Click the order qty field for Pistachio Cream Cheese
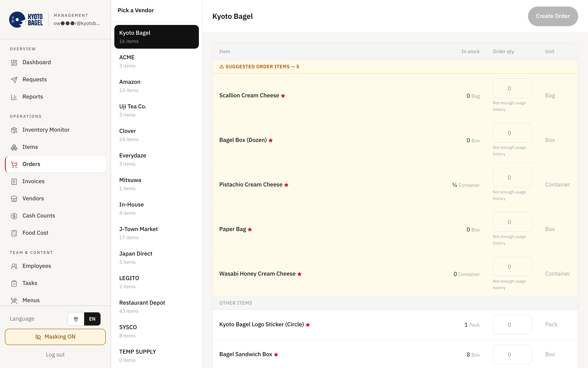The image size is (588, 368). [x=512, y=177]
